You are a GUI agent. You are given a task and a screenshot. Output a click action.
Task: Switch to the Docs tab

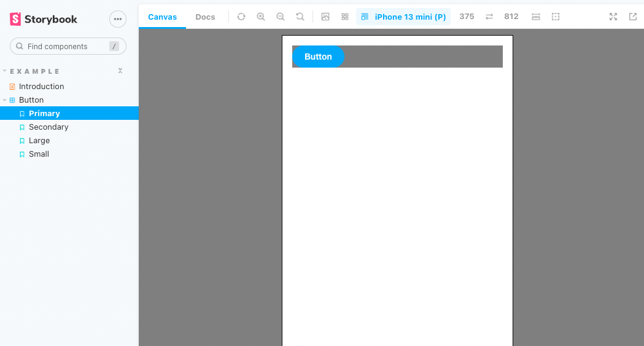tap(205, 17)
